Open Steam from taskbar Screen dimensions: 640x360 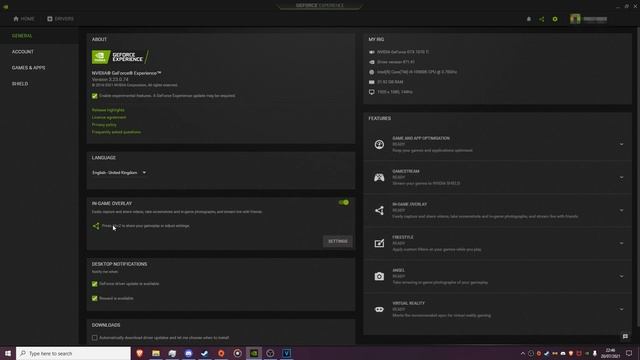point(205,353)
